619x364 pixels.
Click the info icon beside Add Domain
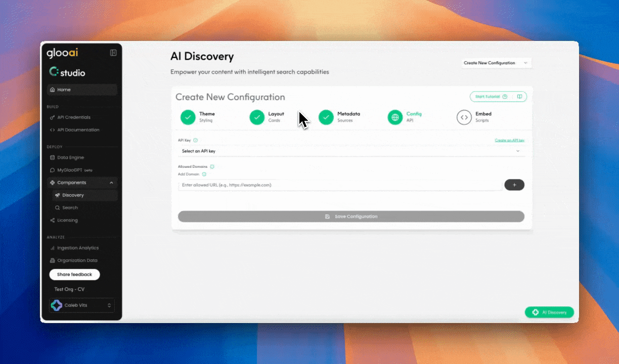coord(204,174)
